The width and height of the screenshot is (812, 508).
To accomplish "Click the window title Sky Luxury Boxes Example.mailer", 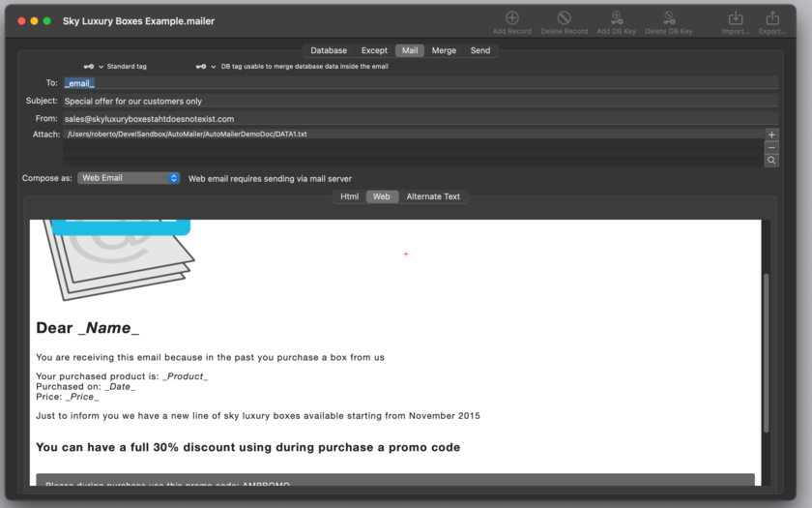I will 138,21.
